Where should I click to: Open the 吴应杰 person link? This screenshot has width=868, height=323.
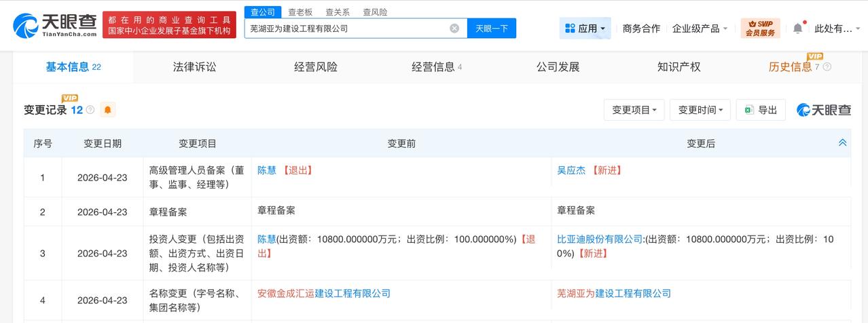[571, 170]
